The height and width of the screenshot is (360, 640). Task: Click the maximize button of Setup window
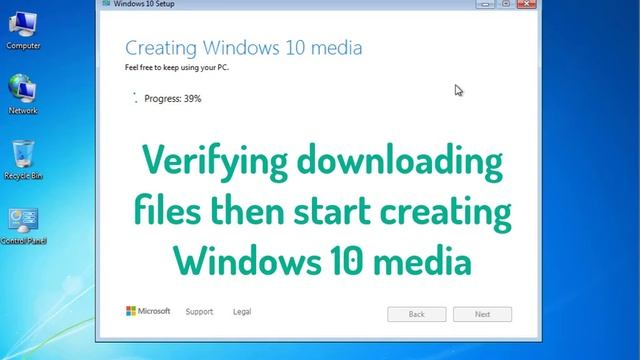pyautogui.click(x=506, y=4)
